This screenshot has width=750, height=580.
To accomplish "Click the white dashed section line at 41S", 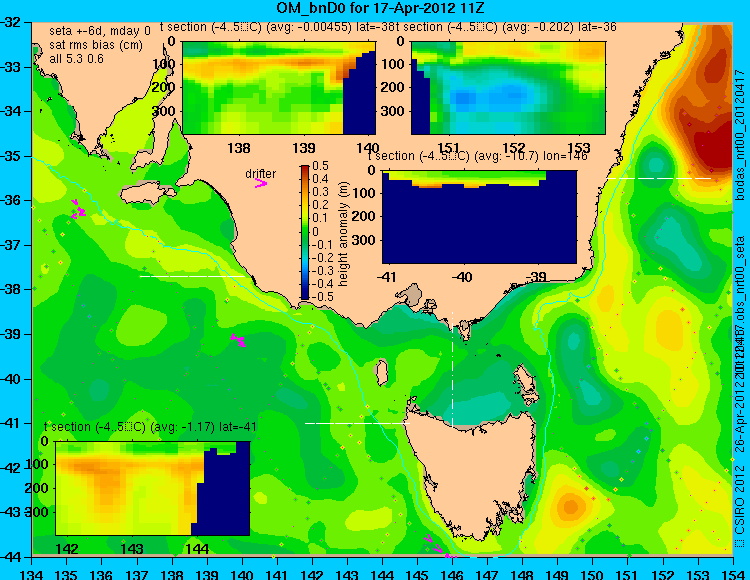I will [x=357, y=423].
